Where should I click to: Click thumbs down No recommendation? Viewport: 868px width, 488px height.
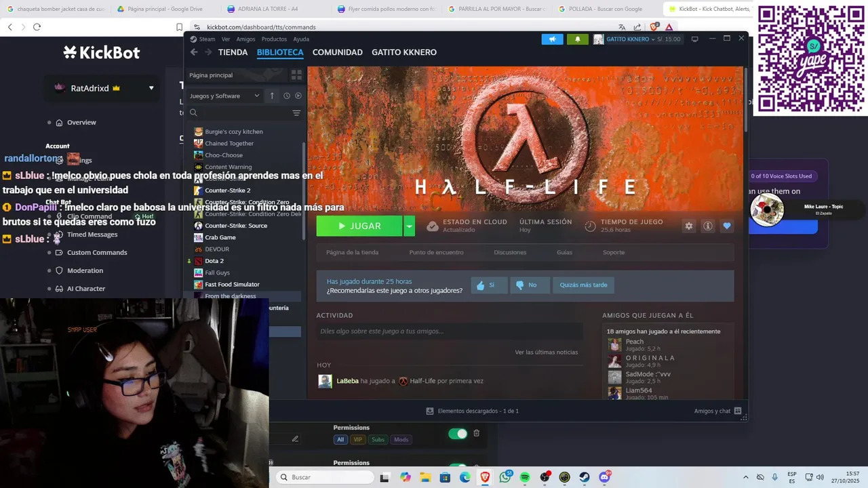[529, 285]
